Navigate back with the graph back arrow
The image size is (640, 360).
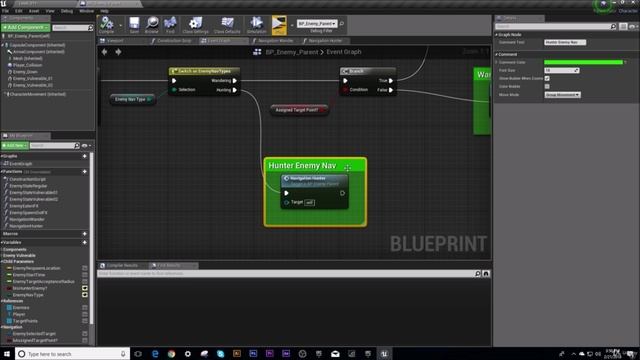[x=104, y=52]
